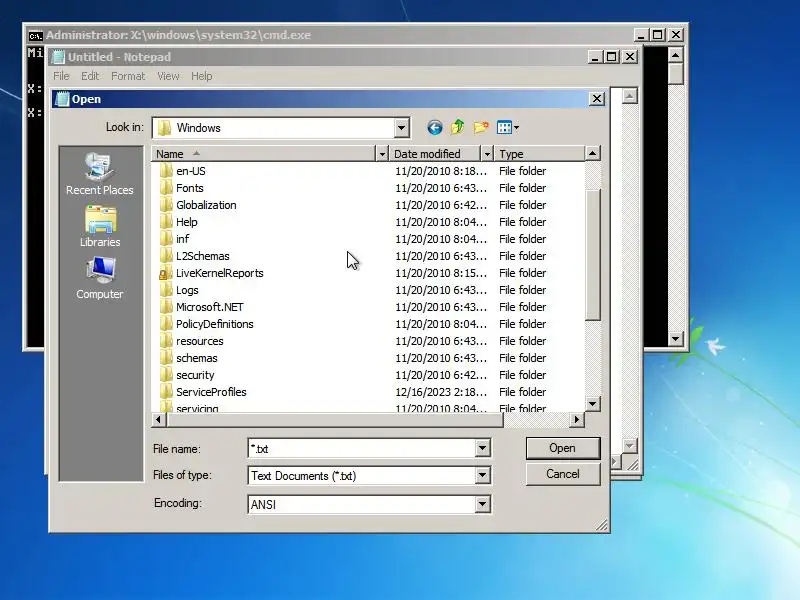Create a new folder icon
The width and height of the screenshot is (800, 600).
click(x=481, y=127)
